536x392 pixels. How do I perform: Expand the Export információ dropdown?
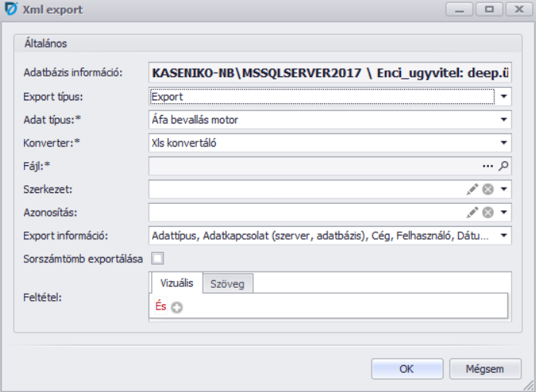(x=504, y=235)
